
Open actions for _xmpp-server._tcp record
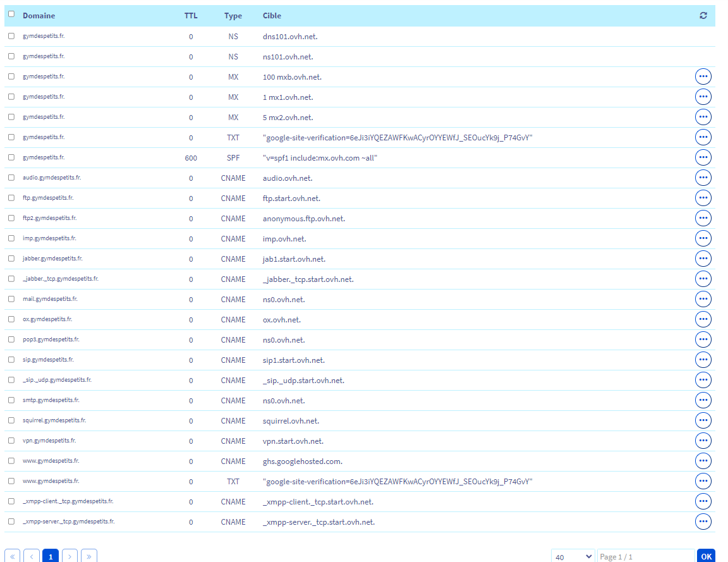pyautogui.click(x=703, y=522)
